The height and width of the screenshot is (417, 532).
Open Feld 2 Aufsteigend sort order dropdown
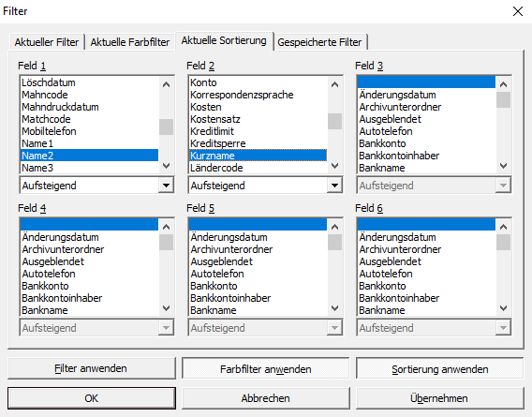(x=334, y=186)
